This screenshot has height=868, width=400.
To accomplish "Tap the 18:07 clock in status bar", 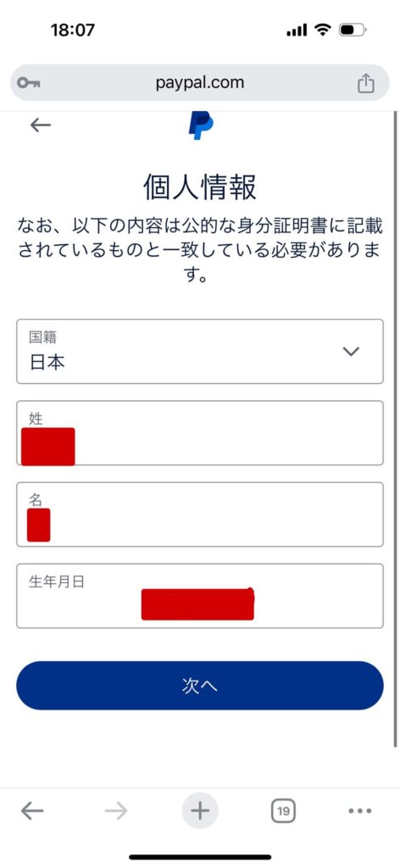I will tap(73, 30).
